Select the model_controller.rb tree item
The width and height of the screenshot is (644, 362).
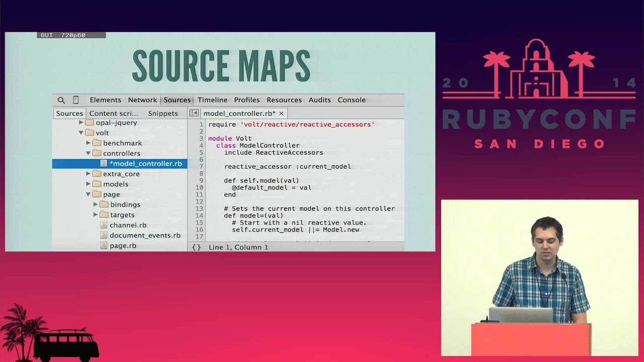click(120, 164)
